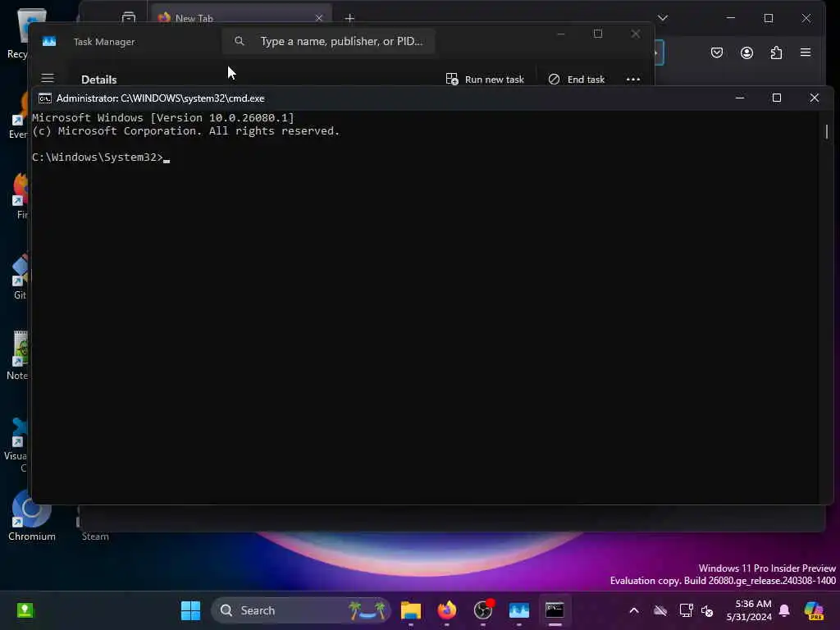Open Task Manager's navigation hamburger menu

[48, 78]
